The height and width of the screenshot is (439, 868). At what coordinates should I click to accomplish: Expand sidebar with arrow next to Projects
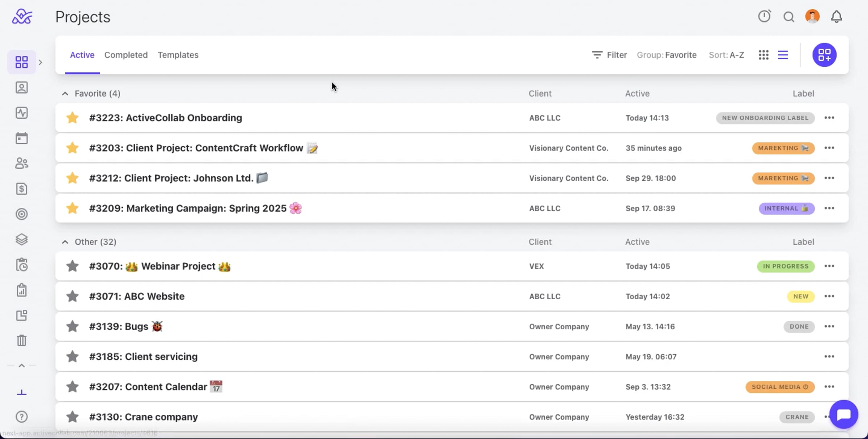tap(41, 62)
